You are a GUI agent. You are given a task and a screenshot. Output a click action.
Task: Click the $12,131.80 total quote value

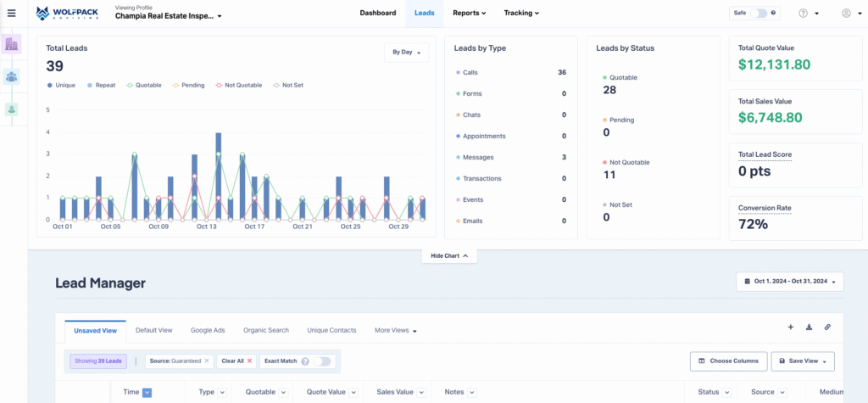pyautogui.click(x=775, y=64)
